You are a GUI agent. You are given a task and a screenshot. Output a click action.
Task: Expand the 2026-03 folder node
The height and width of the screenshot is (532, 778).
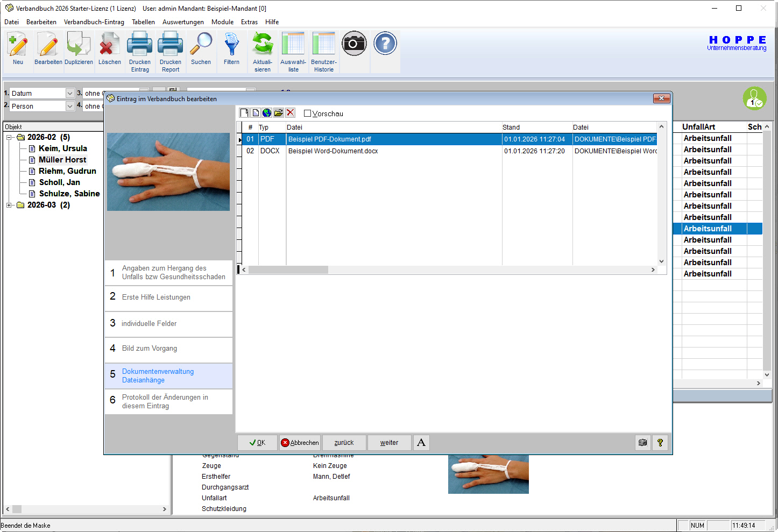(9, 205)
